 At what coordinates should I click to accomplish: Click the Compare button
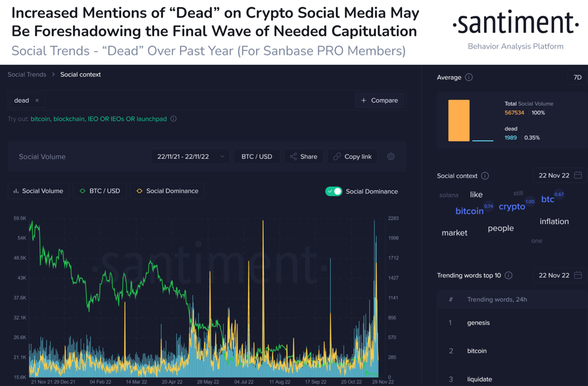point(379,100)
